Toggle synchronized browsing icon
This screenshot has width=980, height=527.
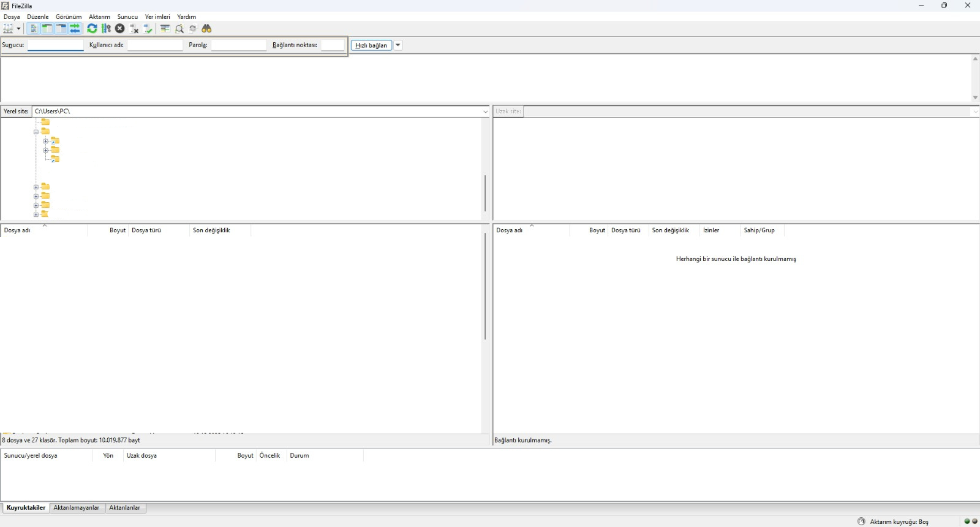coord(193,29)
